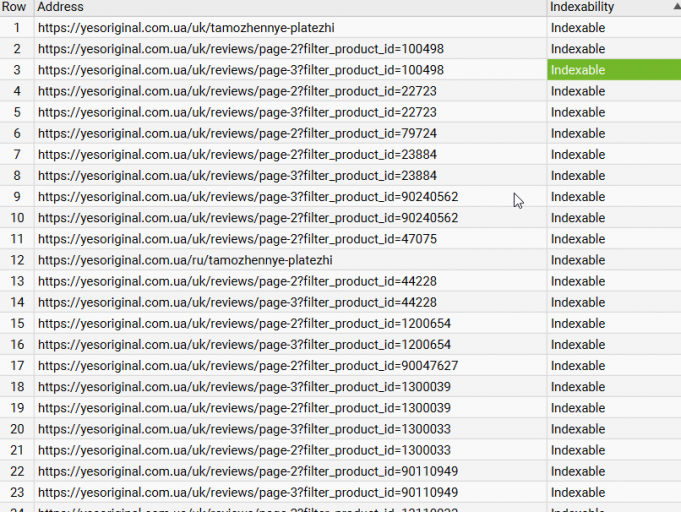Select URL page-2?filter_product_id=23884
Screen dimensions: 681x512
point(237,155)
